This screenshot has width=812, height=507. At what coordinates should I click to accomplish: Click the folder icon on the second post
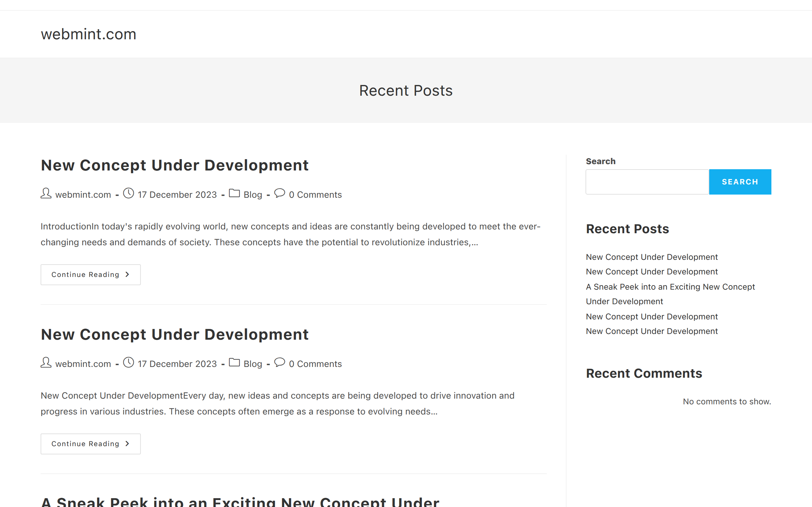coord(234,363)
